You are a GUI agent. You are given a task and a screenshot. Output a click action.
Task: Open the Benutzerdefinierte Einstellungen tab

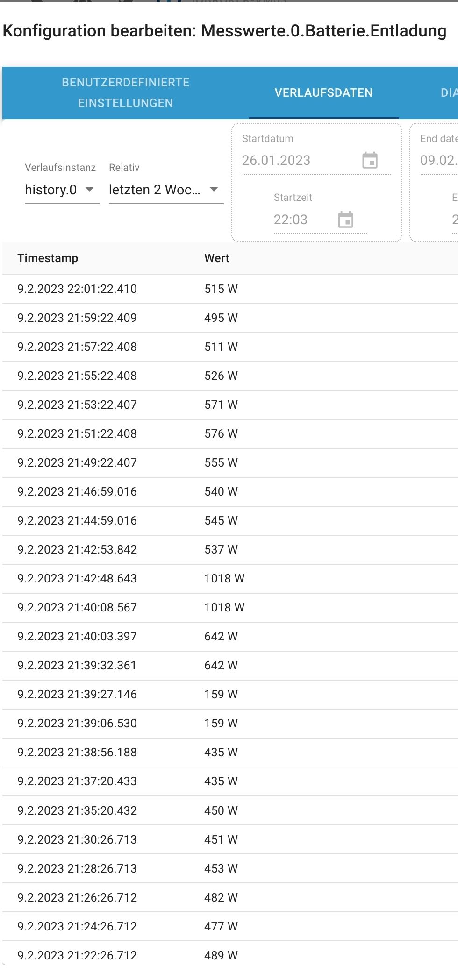tap(125, 92)
